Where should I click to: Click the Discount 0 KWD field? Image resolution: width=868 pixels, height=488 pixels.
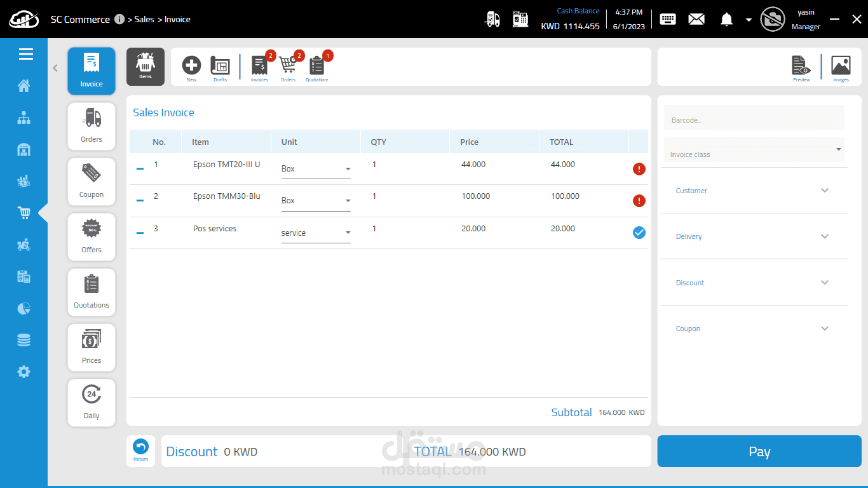[212, 452]
